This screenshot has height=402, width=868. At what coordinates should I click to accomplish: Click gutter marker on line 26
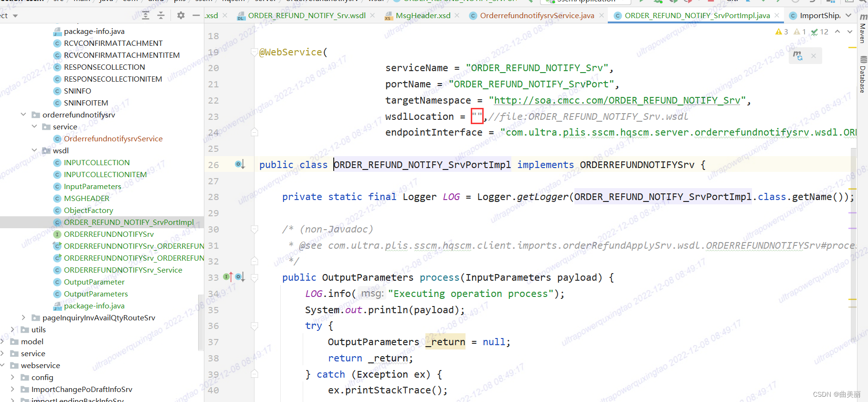[240, 165]
